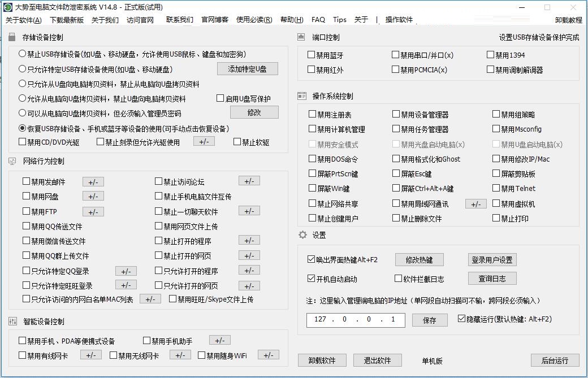Click 修改 button for admin password
The height and width of the screenshot is (378, 588).
tap(254, 112)
